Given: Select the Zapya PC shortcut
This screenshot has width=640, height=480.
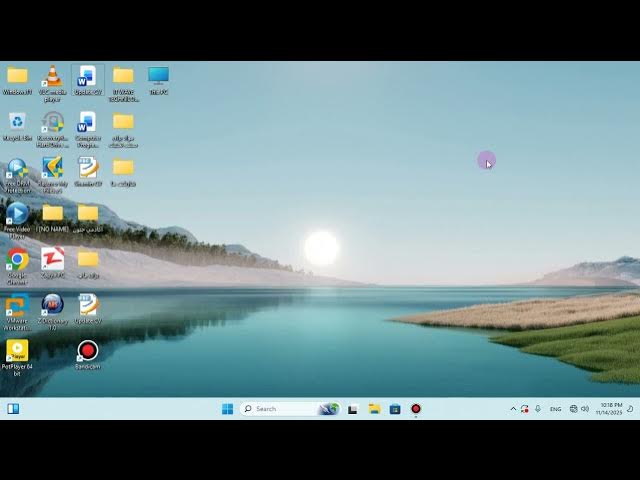Looking at the screenshot, I should pos(53,263).
